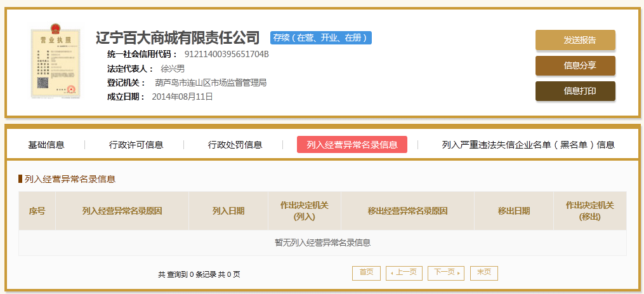Click the 存续（在营、开业、在册）status badge
Viewport: 644px width, 294px height.
[320, 37]
